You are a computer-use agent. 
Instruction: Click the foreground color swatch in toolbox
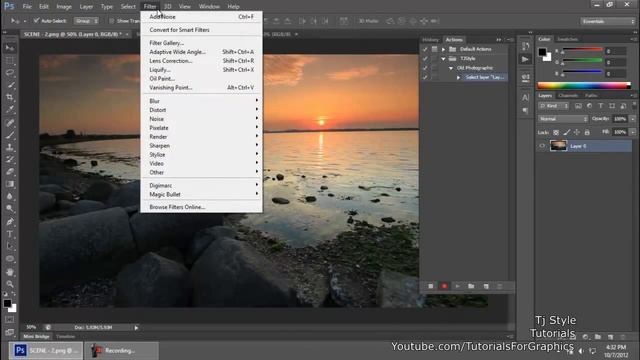[x=7, y=303]
